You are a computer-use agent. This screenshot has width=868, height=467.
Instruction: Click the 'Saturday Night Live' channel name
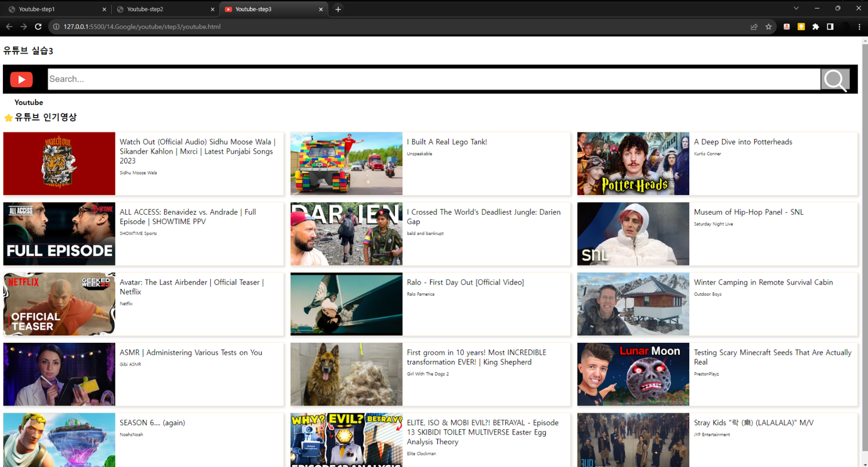(714, 224)
